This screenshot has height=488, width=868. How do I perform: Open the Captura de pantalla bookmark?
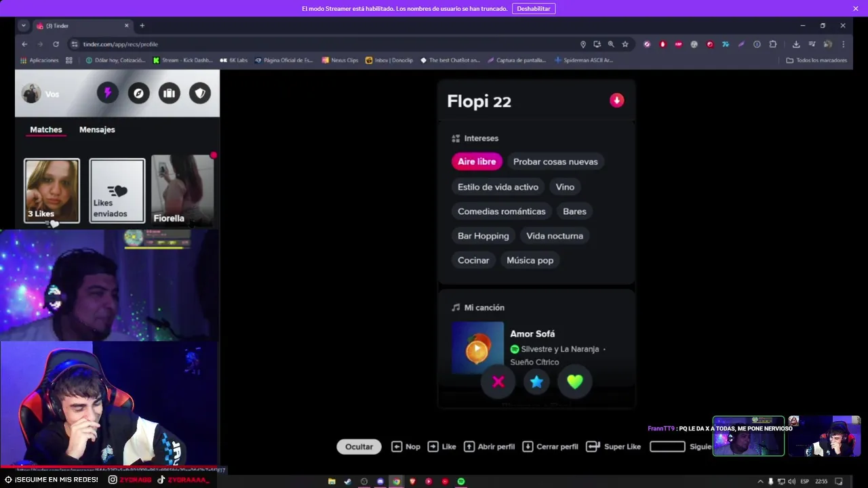point(516,60)
